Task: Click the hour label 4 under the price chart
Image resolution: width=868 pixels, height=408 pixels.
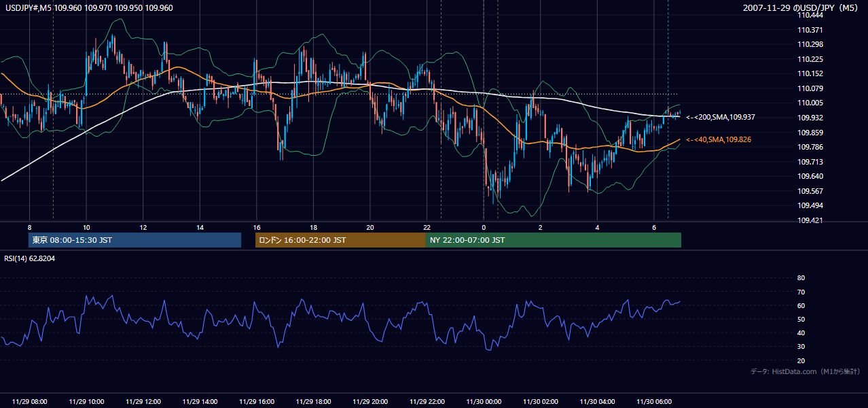Action: tap(597, 227)
